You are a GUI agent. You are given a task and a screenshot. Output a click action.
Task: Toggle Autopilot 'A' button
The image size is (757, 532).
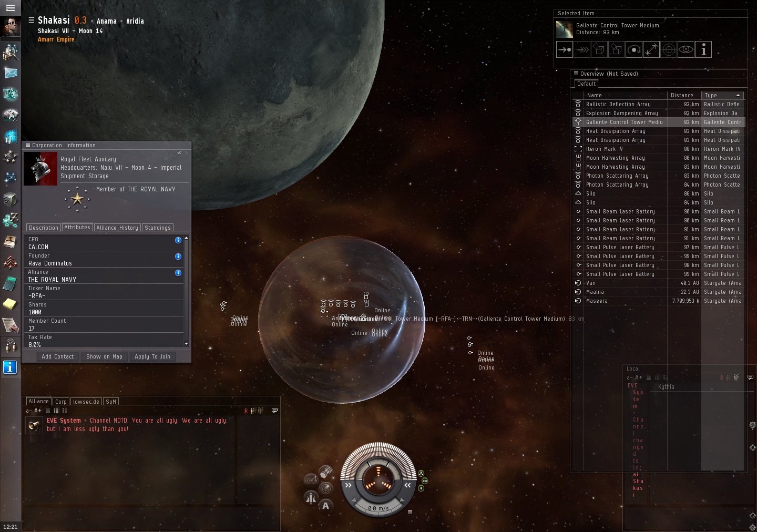coord(326,506)
